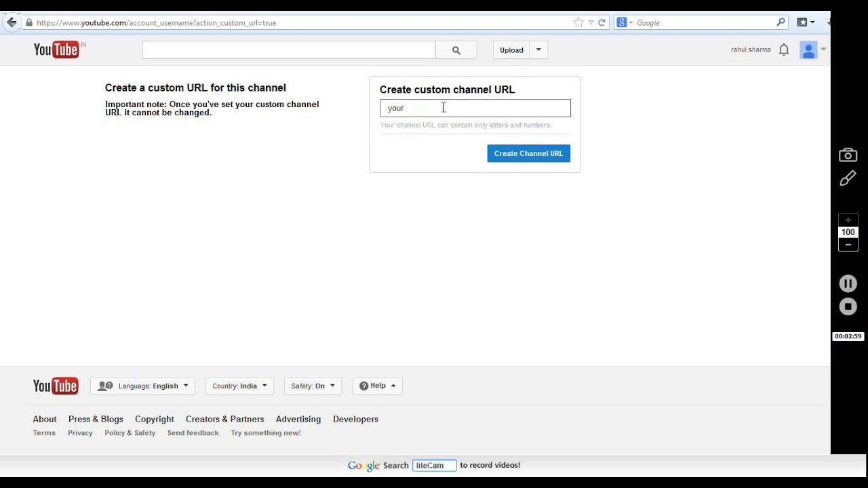Open Google search engine selector icon
The width and height of the screenshot is (868, 488).
pyautogui.click(x=624, y=22)
